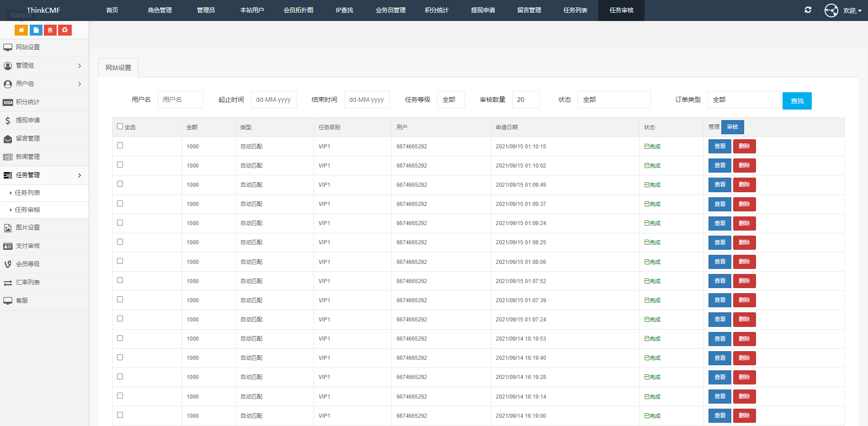Collapse the 任务管理 chevron in sidebar
This screenshot has width=868, height=426.
pos(80,175)
